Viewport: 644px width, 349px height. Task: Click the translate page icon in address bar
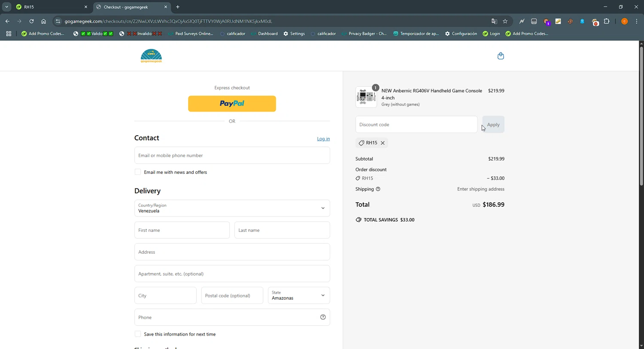pyautogui.click(x=494, y=21)
